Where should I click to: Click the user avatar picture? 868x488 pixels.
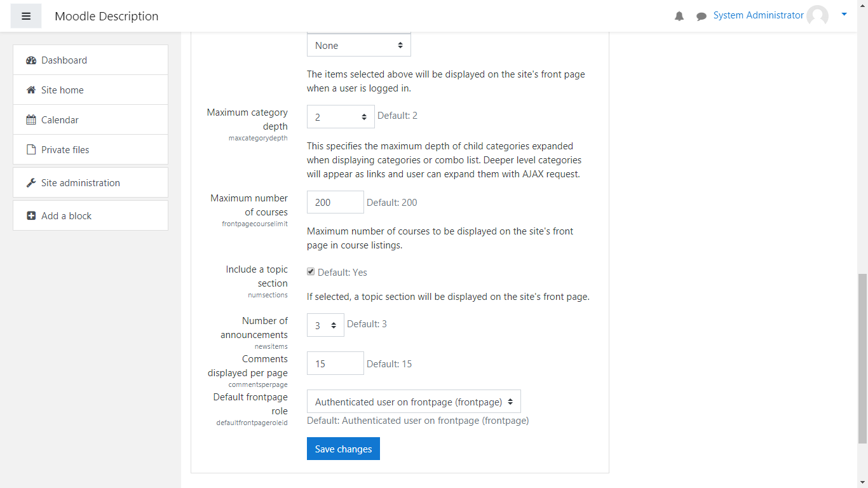[817, 16]
